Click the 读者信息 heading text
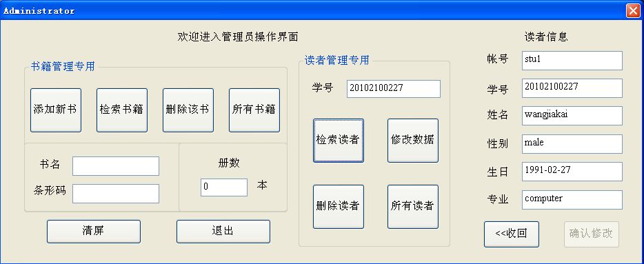The image size is (644, 264). (x=546, y=37)
